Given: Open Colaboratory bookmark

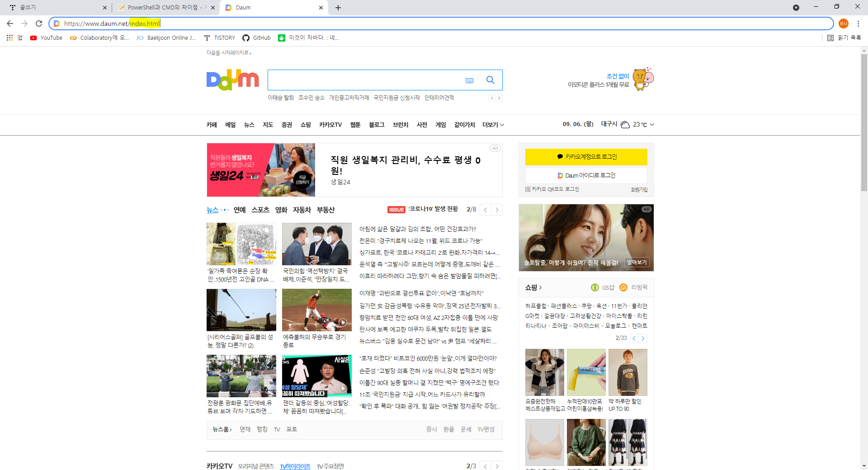Looking at the screenshot, I should (99, 38).
